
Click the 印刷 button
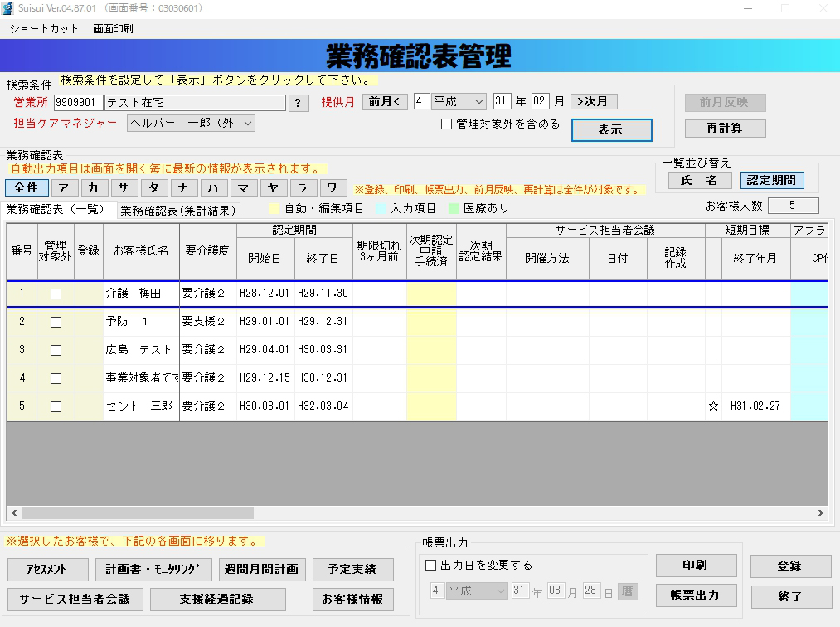tap(696, 566)
